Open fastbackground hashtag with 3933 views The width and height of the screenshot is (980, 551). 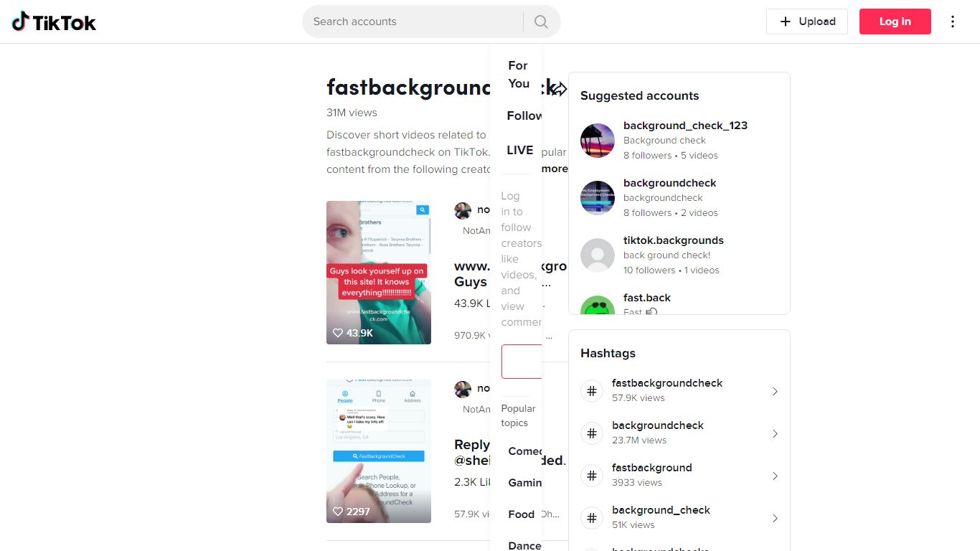[651, 468]
